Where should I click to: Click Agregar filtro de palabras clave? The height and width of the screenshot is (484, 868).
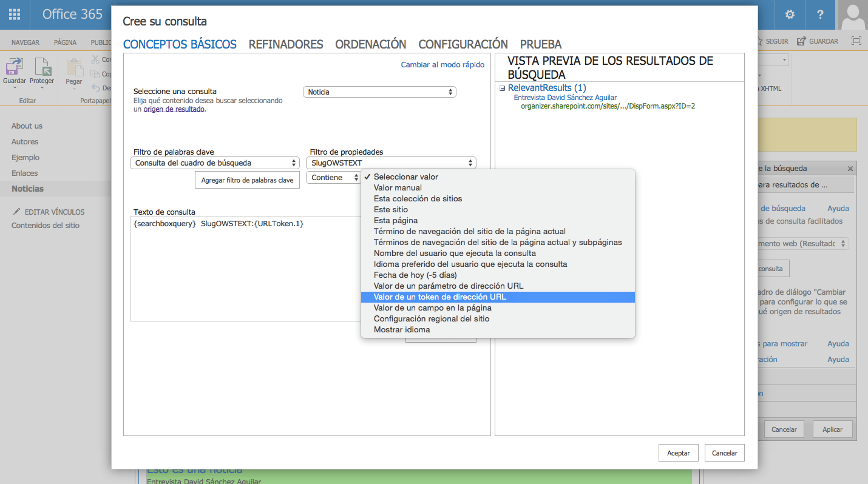[x=247, y=180]
